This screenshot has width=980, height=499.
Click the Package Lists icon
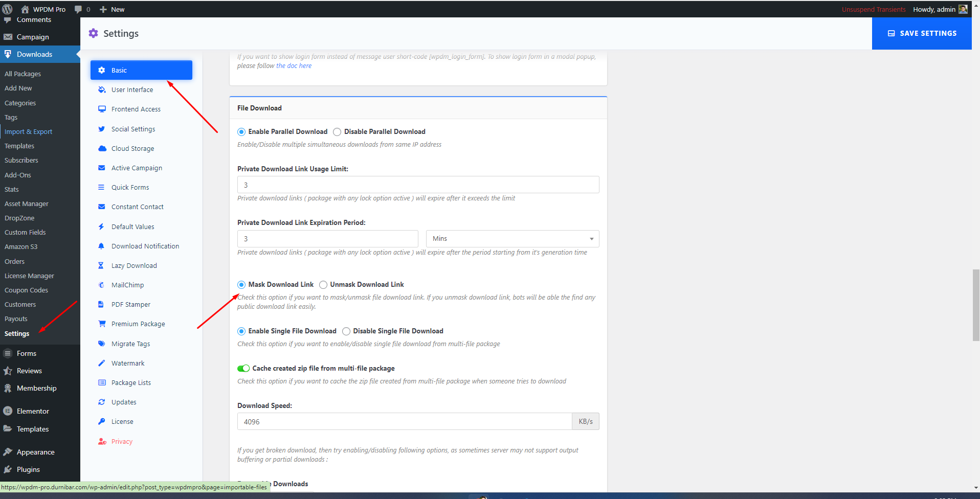click(x=102, y=382)
